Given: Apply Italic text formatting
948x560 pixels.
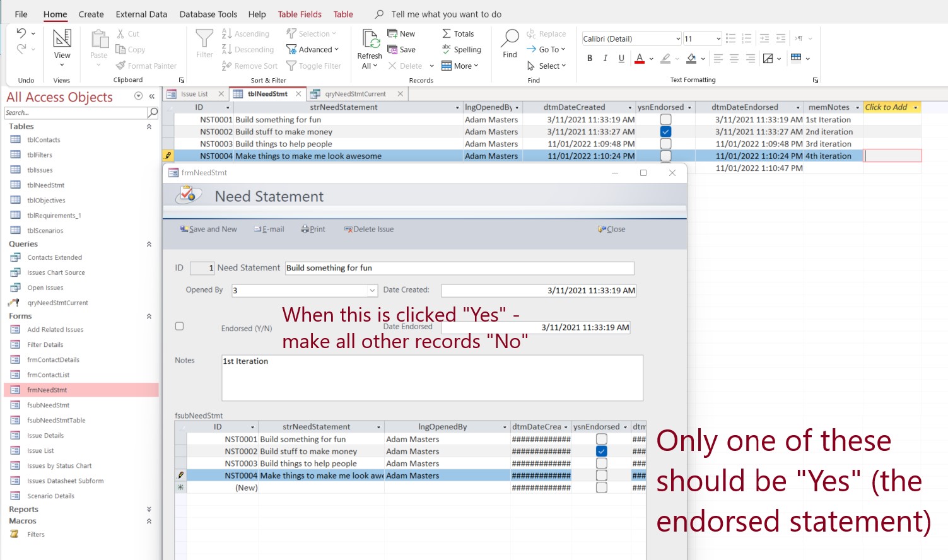Looking at the screenshot, I should (x=606, y=58).
